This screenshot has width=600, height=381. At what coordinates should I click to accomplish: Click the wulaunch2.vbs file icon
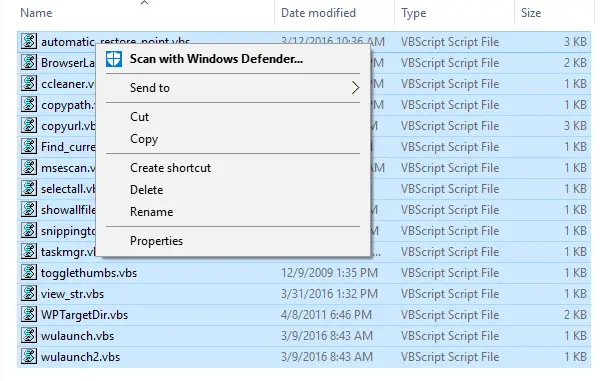[x=29, y=357]
